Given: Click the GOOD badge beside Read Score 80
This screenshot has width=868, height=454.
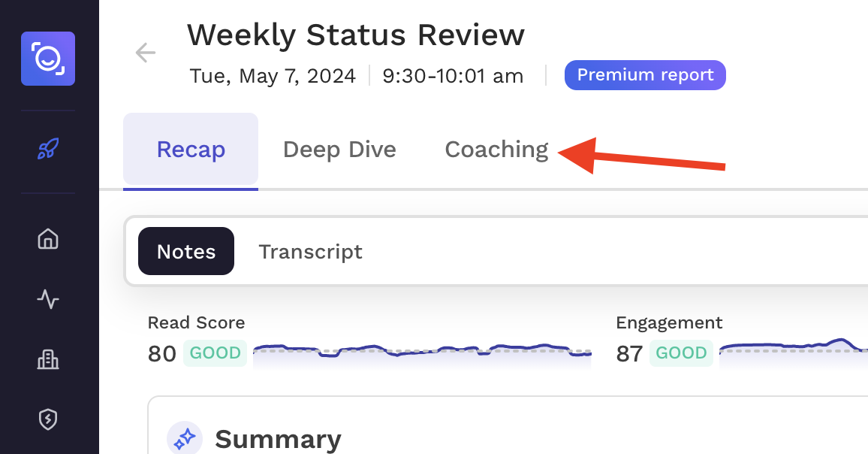Looking at the screenshot, I should (x=215, y=353).
